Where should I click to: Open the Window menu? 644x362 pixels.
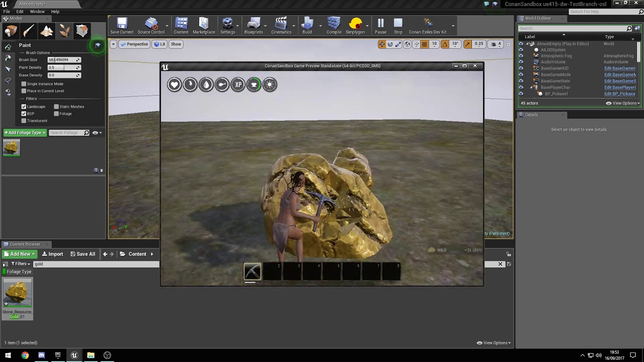coord(37,12)
